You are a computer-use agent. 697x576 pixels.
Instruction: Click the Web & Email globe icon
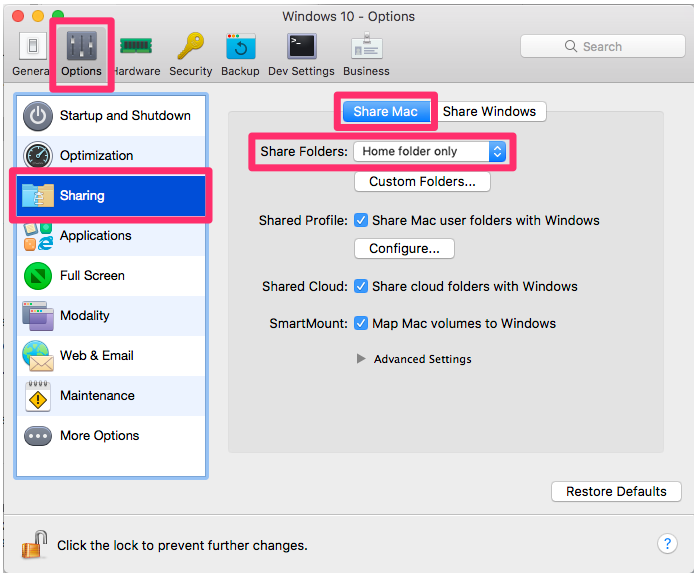click(x=38, y=356)
